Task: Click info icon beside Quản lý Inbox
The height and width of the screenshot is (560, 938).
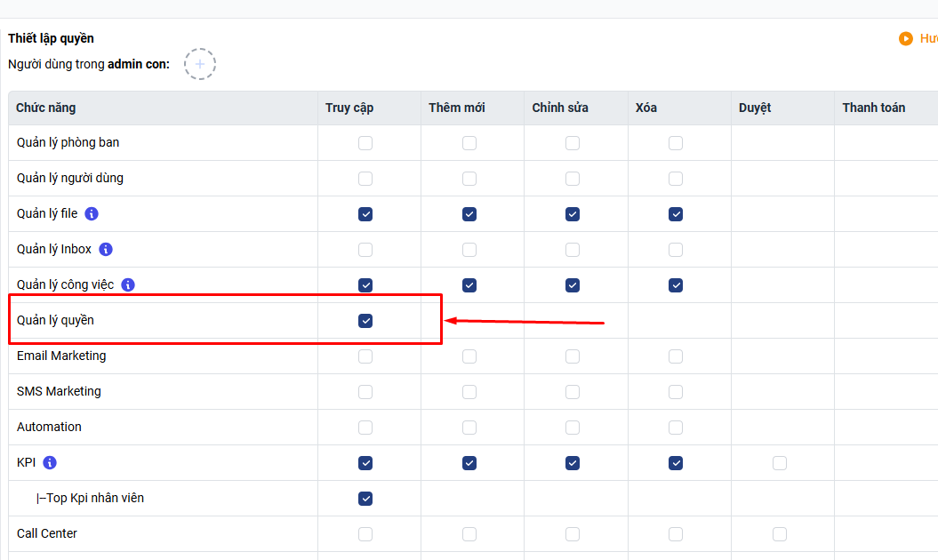Action: [x=106, y=250]
